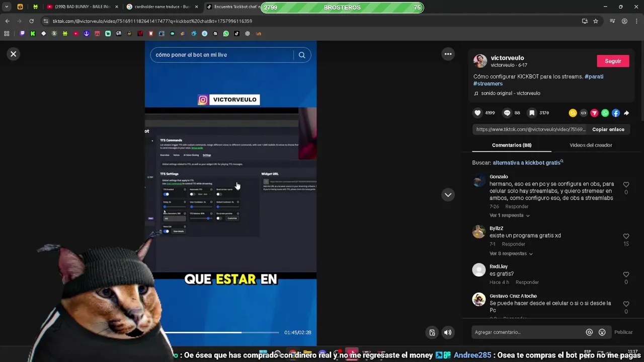Mute the video with speaker icon
This screenshot has width=644, height=362.
(448, 332)
